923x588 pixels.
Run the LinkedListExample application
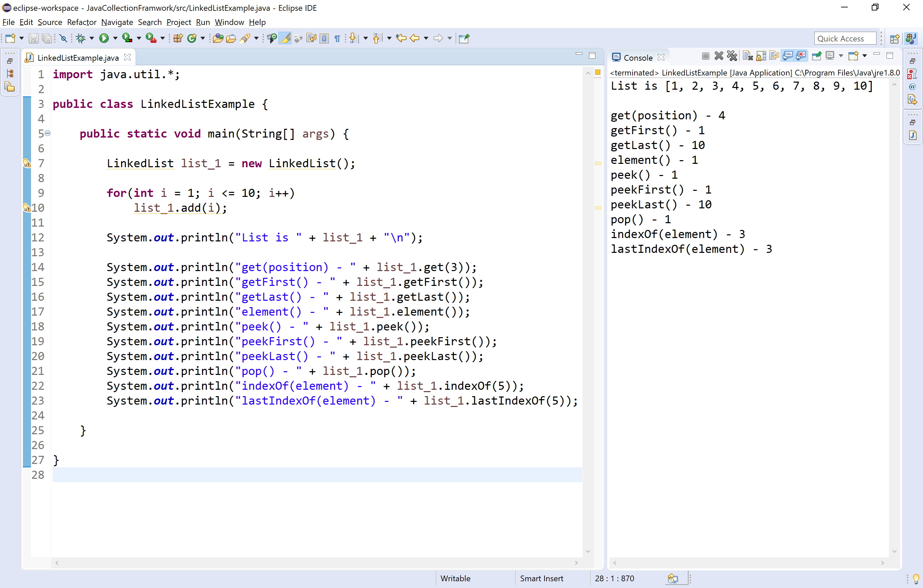coord(104,38)
